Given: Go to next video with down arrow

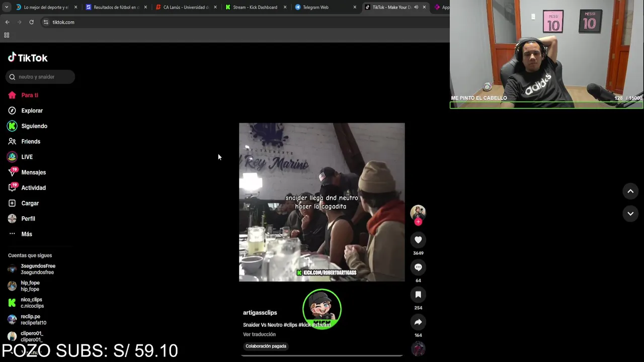Looking at the screenshot, I should [x=630, y=214].
